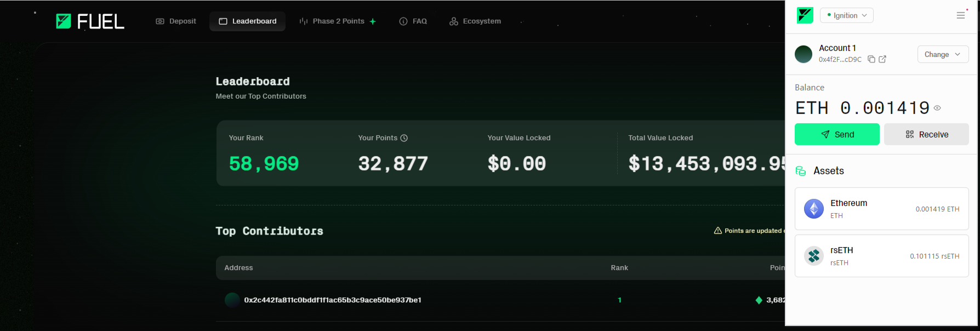Open the FAQ menu item
This screenshot has height=331, width=980.
(x=413, y=21)
